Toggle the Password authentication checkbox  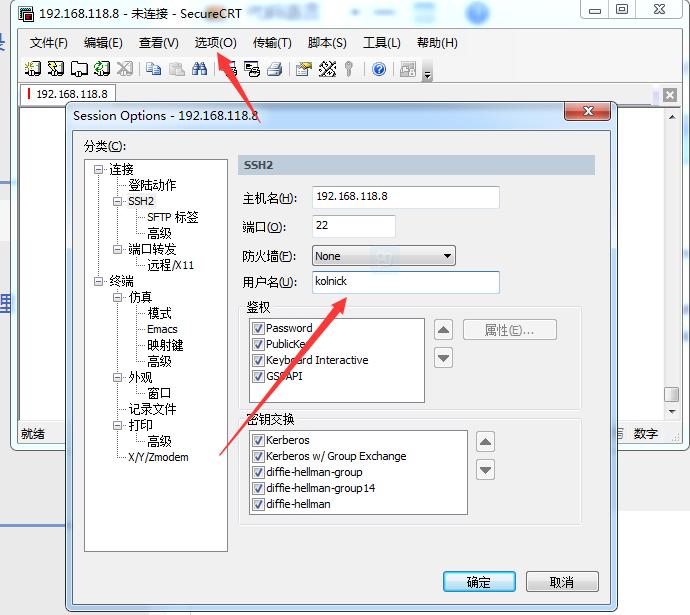point(258,328)
